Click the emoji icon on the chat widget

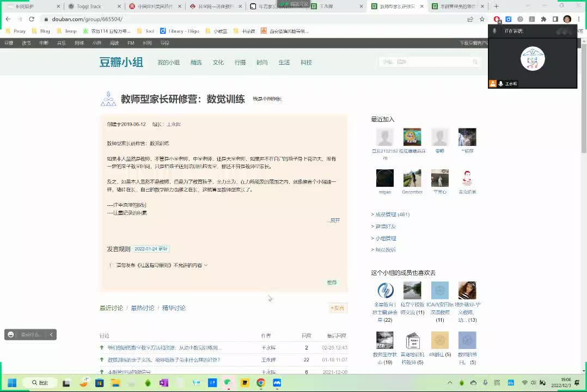tap(11, 334)
